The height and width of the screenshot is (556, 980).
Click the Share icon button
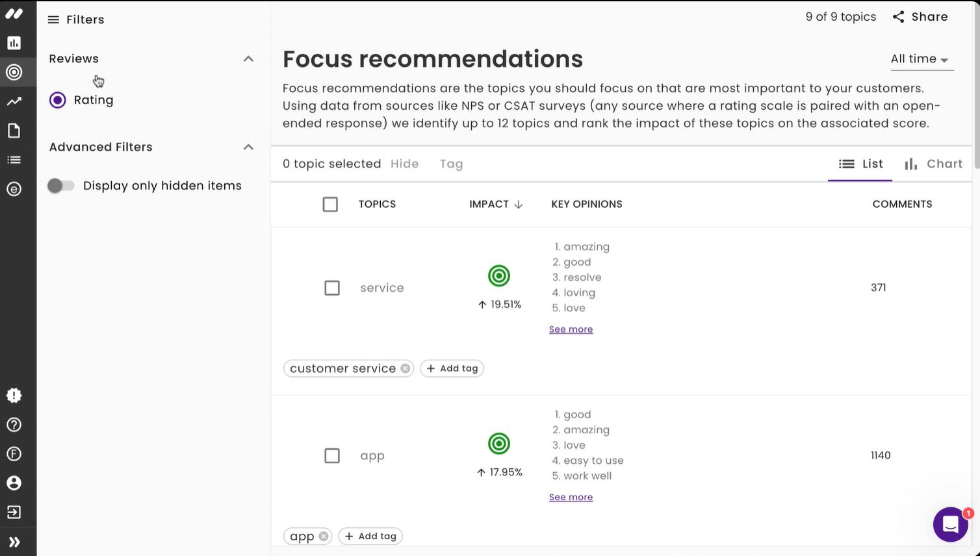(x=920, y=17)
